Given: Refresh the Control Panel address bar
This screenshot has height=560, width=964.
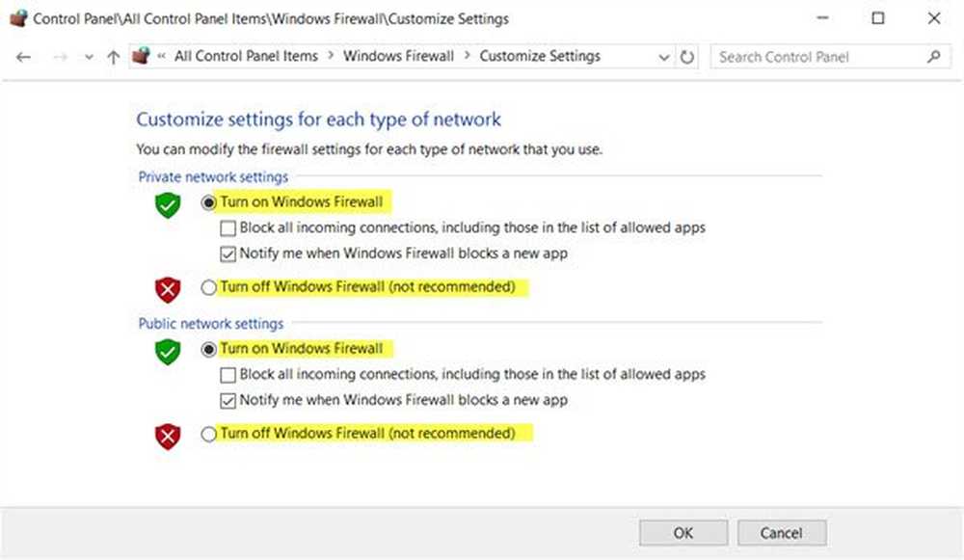Looking at the screenshot, I should click(686, 57).
